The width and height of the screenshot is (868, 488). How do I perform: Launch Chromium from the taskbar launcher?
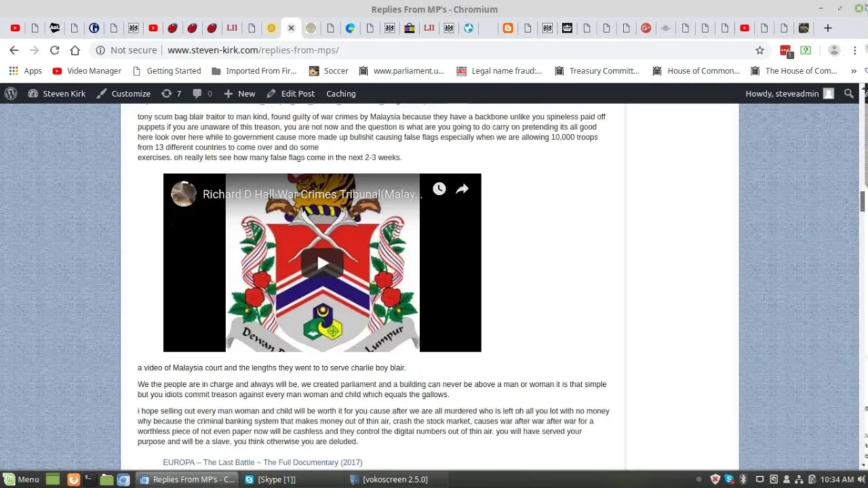[x=123, y=479]
